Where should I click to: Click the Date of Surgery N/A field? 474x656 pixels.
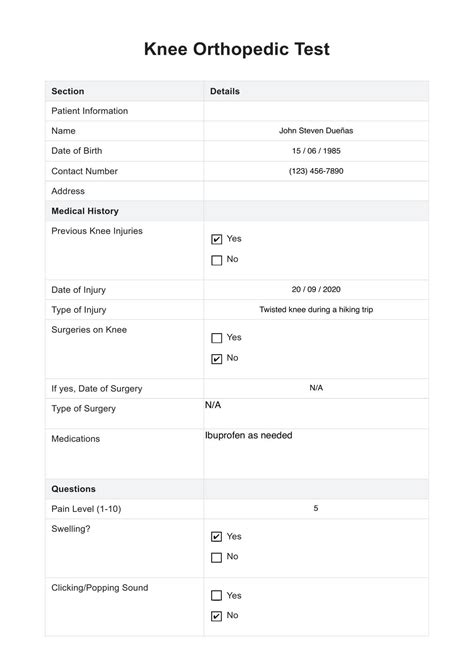click(316, 388)
